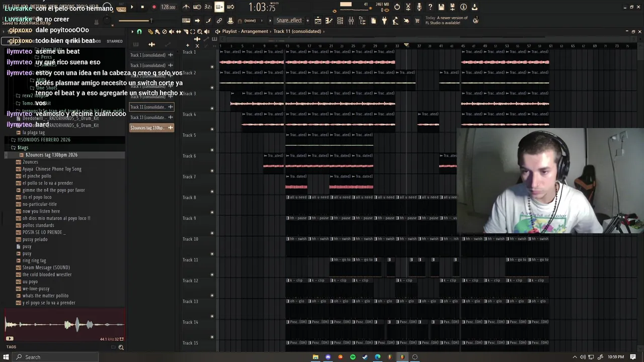
Task: Toggle loop recording in the transport bar
Action: coord(230,7)
